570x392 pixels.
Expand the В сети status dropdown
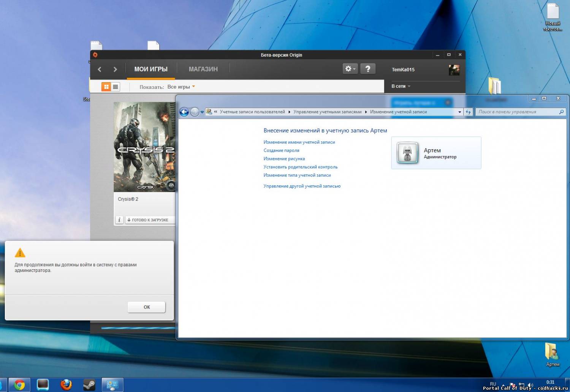401,86
